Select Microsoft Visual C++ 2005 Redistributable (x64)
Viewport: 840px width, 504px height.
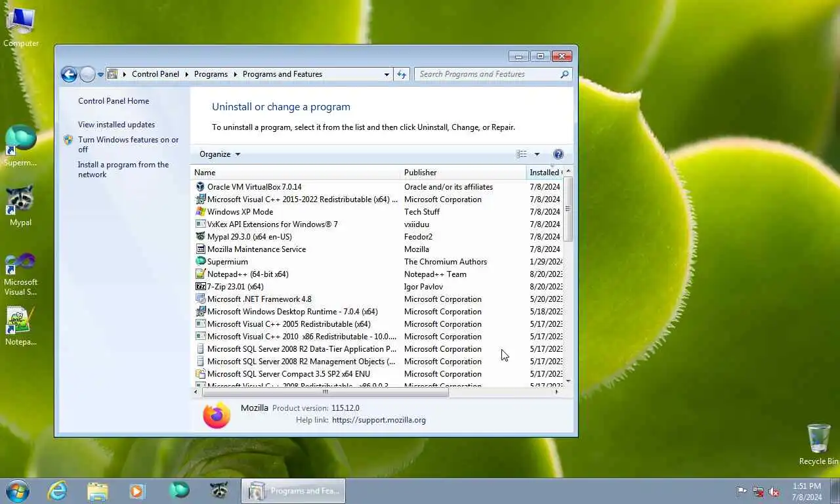point(377,324)
